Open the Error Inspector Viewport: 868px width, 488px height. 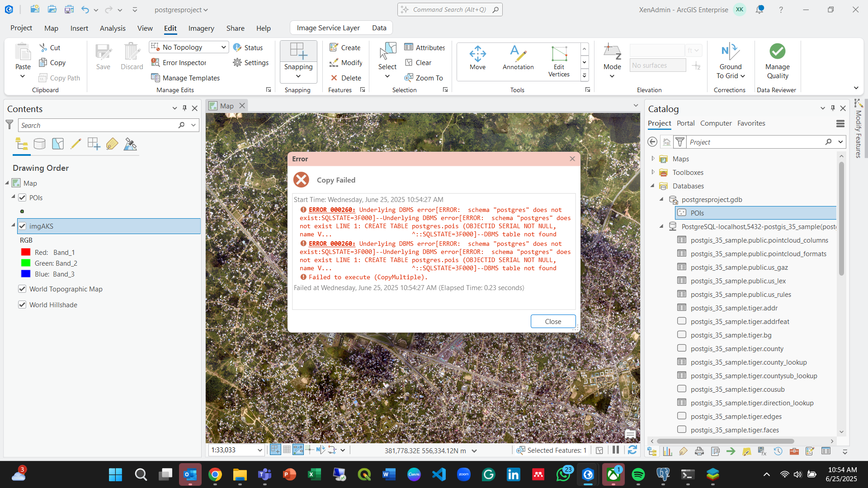tap(179, 62)
